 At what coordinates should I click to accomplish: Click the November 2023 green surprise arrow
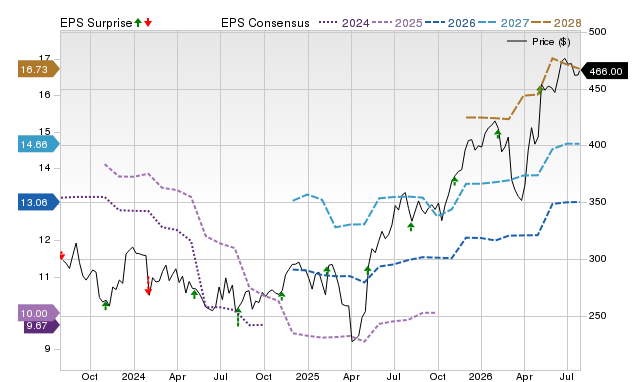pyautogui.click(x=106, y=305)
